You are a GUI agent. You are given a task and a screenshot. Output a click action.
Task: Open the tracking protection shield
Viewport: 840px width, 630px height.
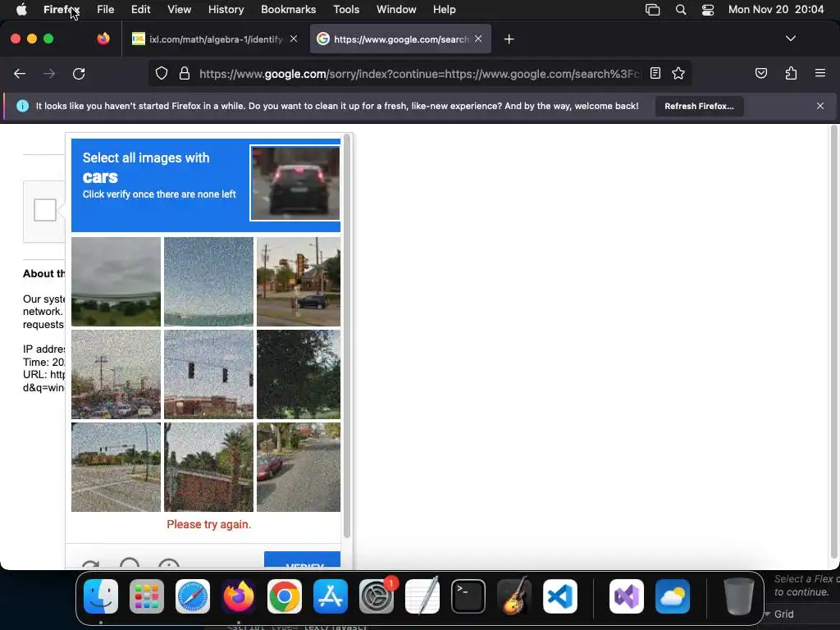coord(162,73)
